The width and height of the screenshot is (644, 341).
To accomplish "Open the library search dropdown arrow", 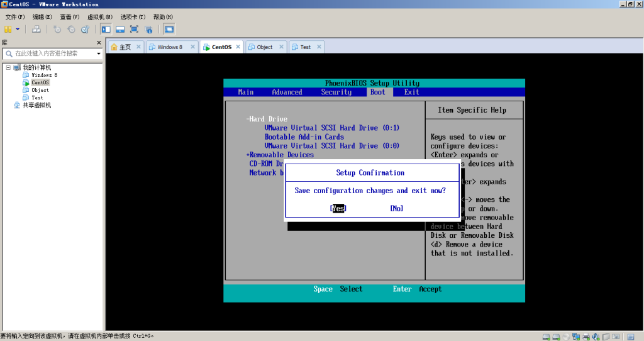I will pos(99,53).
